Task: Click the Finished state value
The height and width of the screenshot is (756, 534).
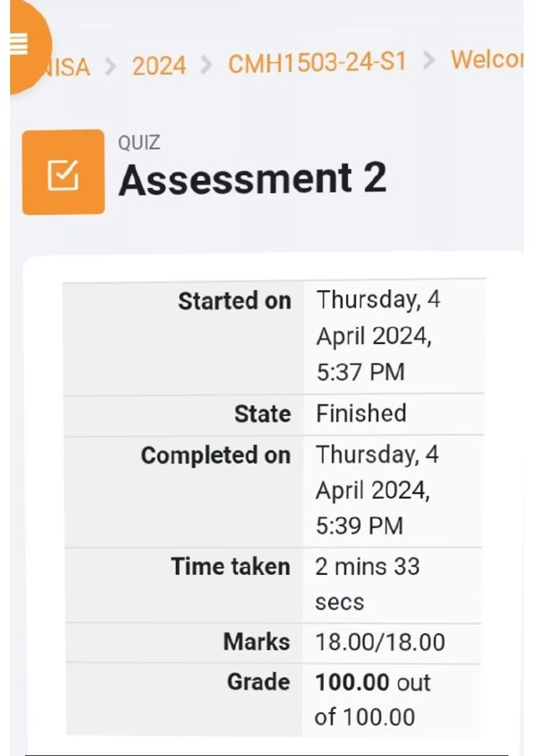Action: 361,413
